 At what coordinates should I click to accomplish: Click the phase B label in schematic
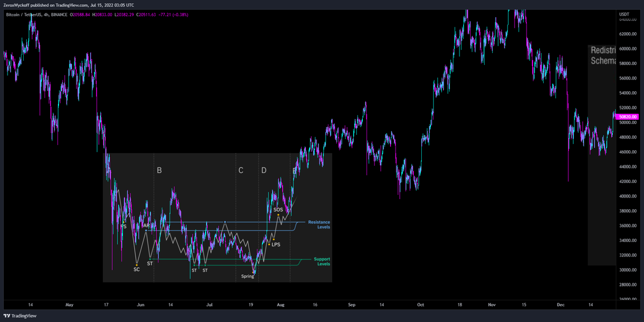[x=159, y=170]
